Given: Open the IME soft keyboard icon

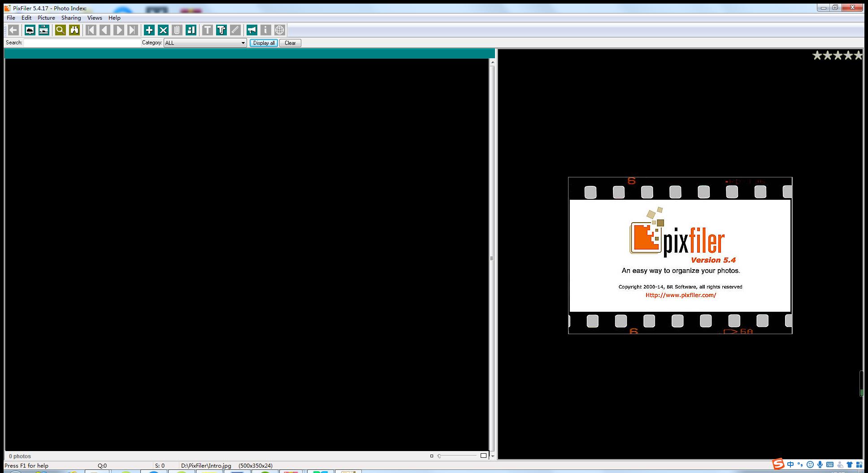Looking at the screenshot, I should 830,465.
